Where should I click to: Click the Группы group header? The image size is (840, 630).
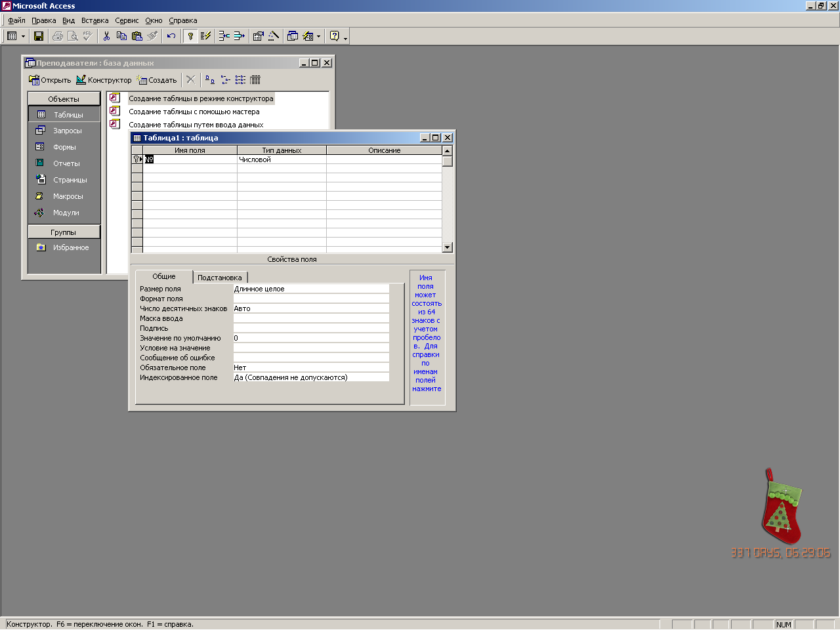(64, 232)
